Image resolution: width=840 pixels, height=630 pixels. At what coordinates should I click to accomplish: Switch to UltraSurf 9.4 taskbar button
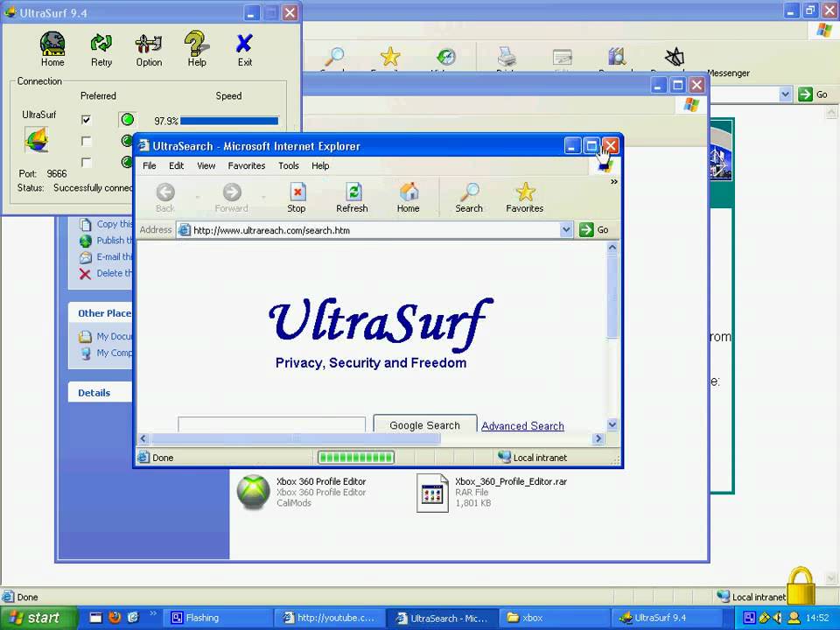pyautogui.click(x=667, y=619)
